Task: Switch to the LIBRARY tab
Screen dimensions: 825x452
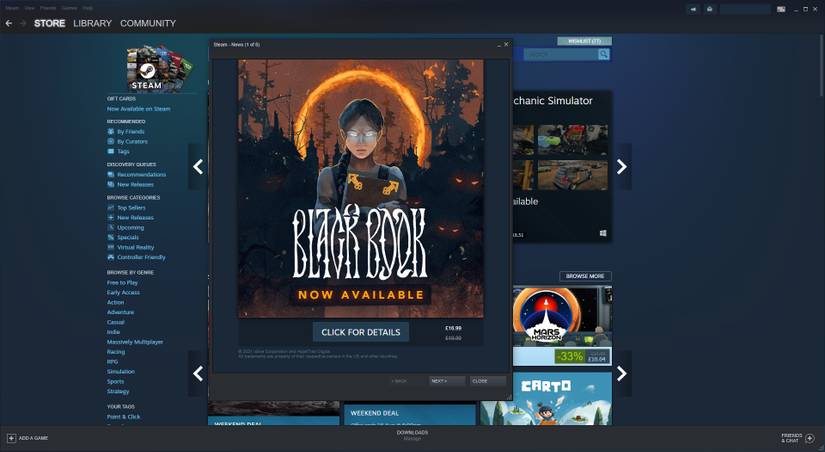Action: (x=93, y=23)
